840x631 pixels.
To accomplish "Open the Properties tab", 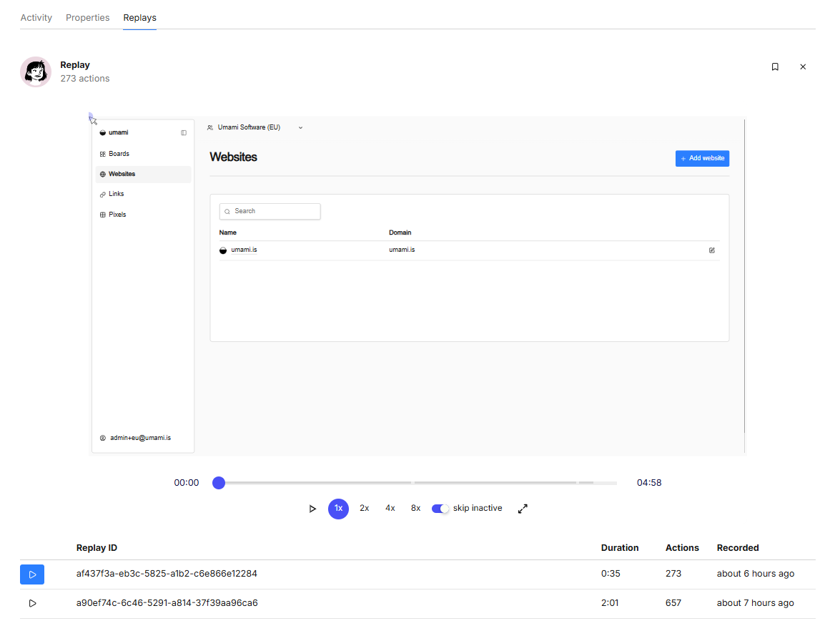I will click(x=88, y=18).
